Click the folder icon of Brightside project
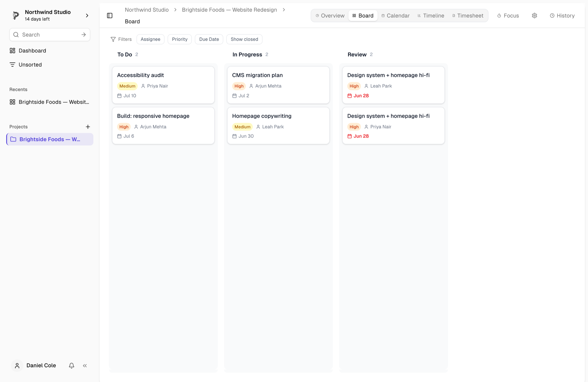The width and height of the screenshot is (588, 382). [x=13, y=139]
